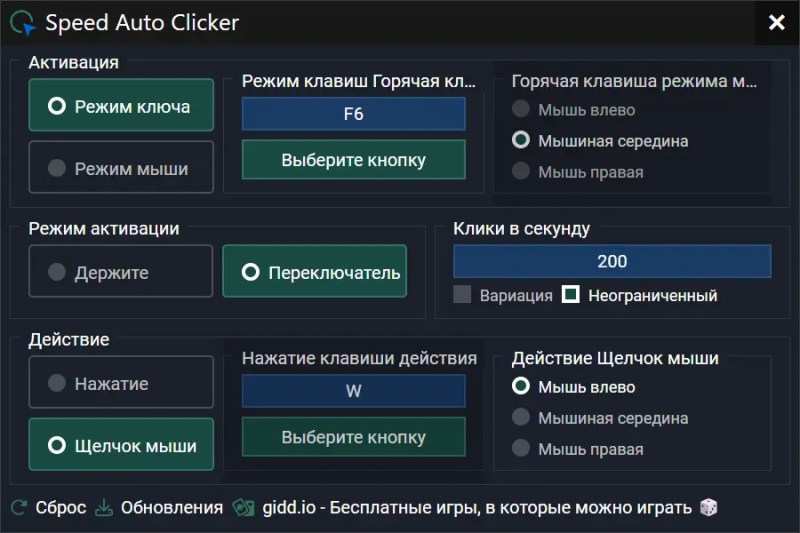The image size is (800, 533).
Task: Click the Клики в секунду heading
Action: [521, 229]
